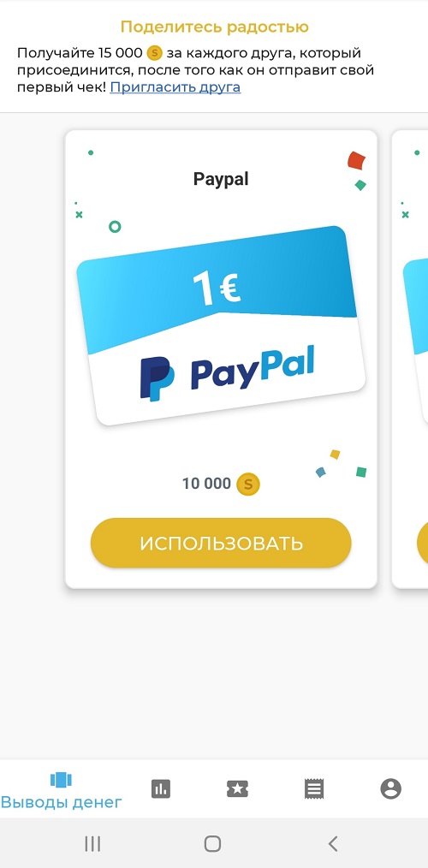Screen dimensions: 428x868
Task: Open the star ticket coupons tab
Action: click(237, 788)
